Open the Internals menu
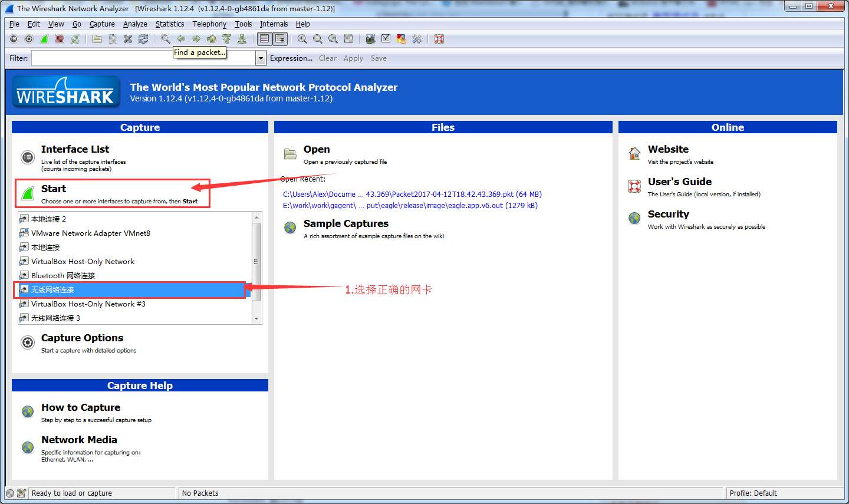This screenshot has height=504, width=849. coord(274,24)
